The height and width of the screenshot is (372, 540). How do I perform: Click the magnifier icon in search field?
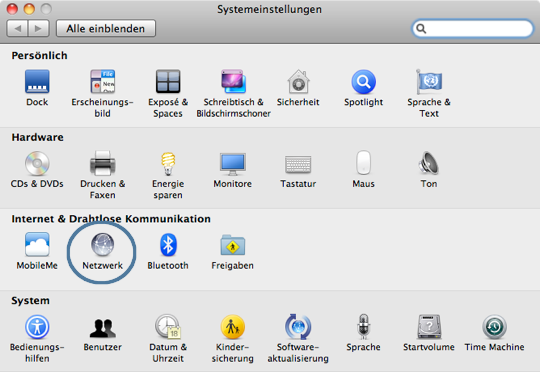[421, 29]
